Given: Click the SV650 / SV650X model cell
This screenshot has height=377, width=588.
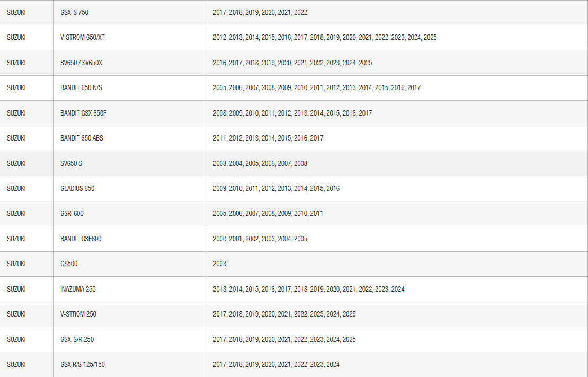Looking at the screenshot, I should tap(81, 63).
